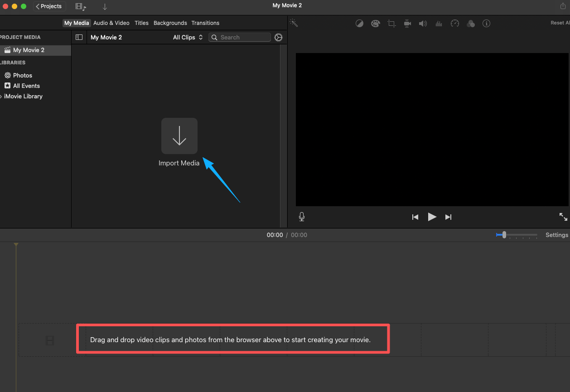Select the cropping tool

point(391,24)
